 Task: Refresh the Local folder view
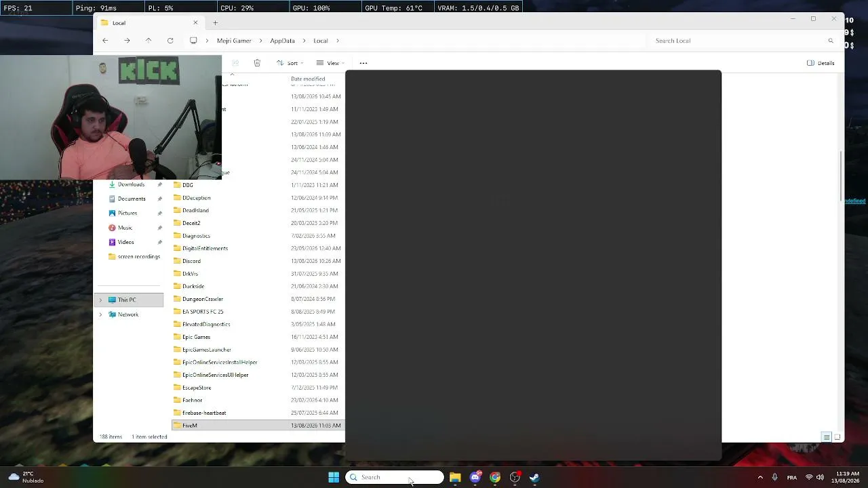170,41
